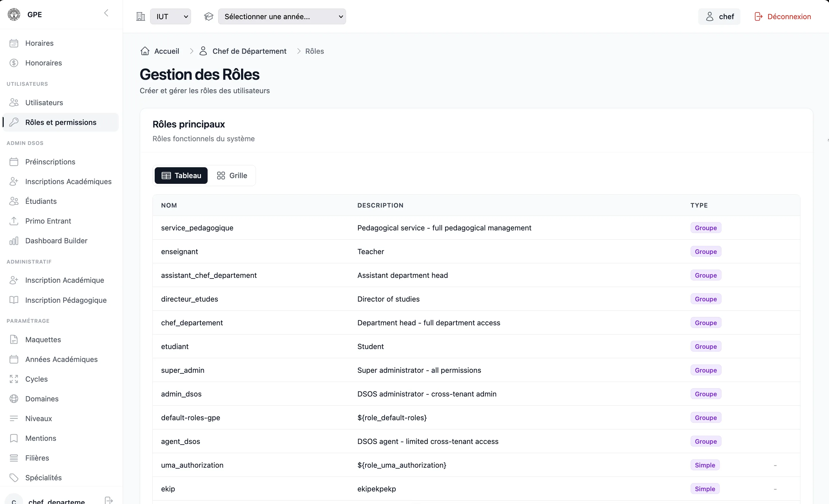Click the globe icon next to Domaines
Viewport: 829px width, 504px height.
(x=14, y=399)
